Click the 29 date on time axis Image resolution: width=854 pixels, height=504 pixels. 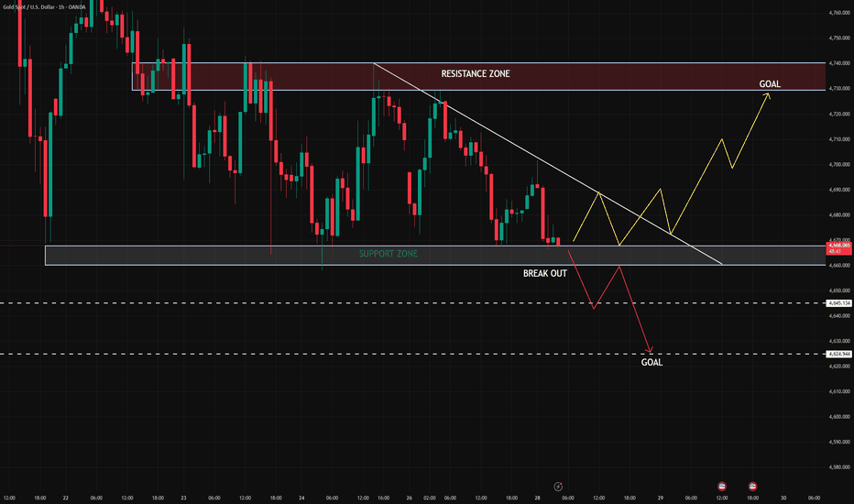click(x=660, y=498)
